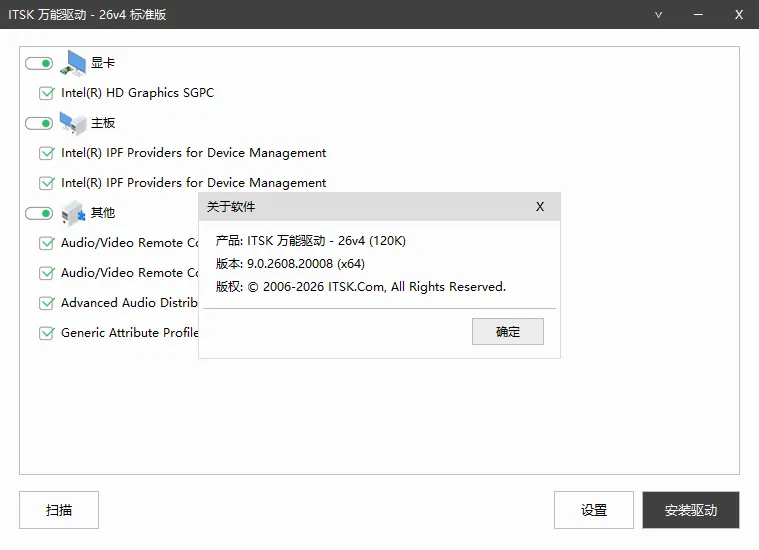This screenshot has width=759, height=550.
Task: Click the 扫描 scan button
Action: (x=59, y=510)
